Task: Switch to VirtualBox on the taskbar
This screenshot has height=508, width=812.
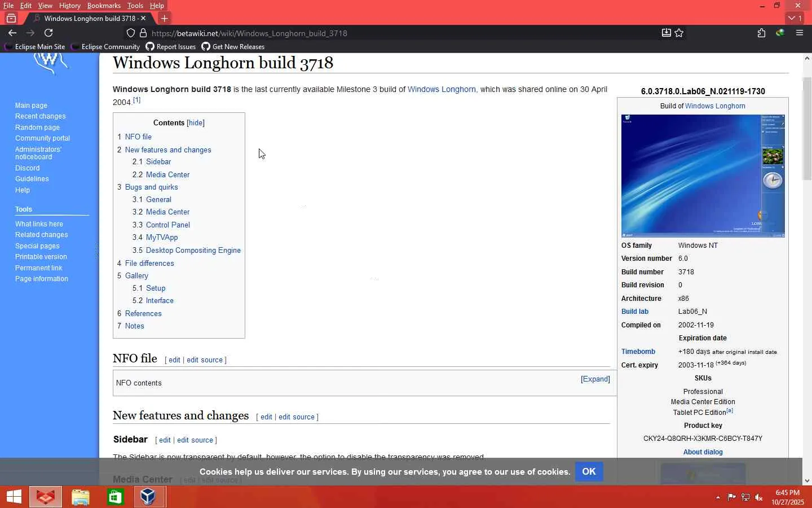Action: 148,497
